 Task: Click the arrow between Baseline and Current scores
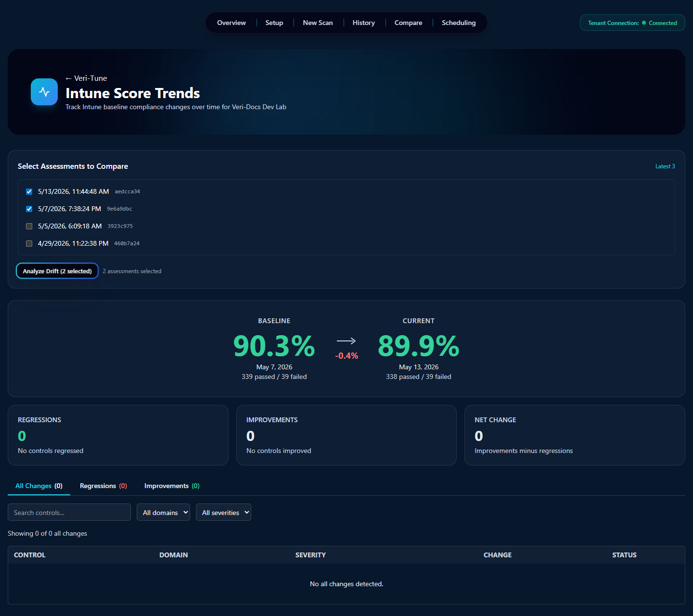pyautogui.click(x=346, y=341)
